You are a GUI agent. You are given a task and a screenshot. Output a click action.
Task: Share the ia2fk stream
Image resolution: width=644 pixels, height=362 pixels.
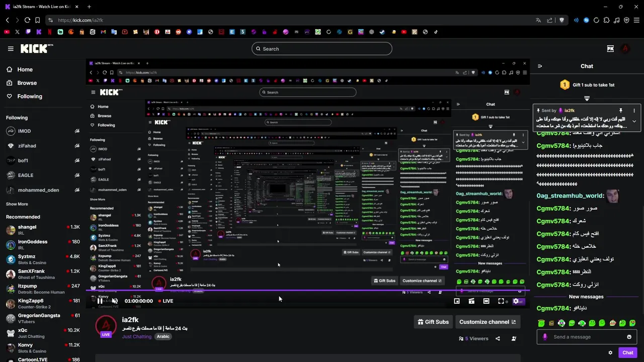(x=498, y=338)
